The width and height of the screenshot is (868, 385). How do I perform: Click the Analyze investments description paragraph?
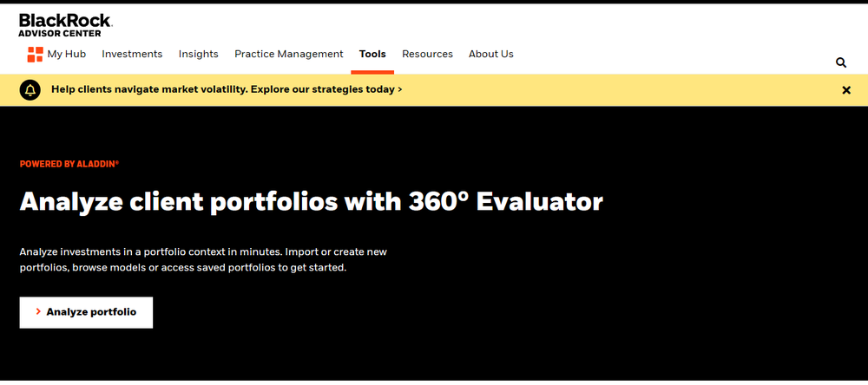point(203,259)
